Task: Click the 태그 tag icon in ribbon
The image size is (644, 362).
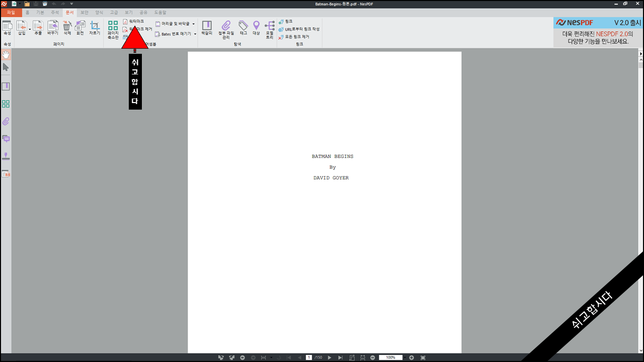Action: pyautogui.click(x=244, y=28)
